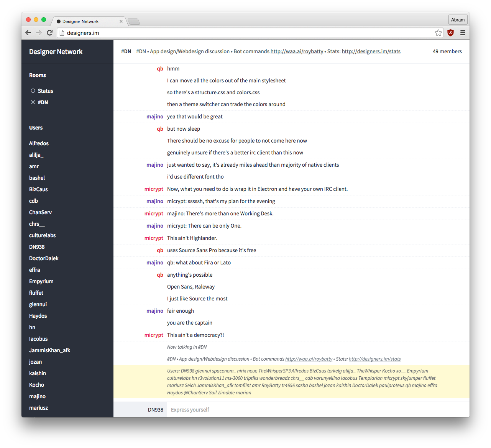Viewport: 491px width, 448px height.
Task: Switch to the Status room
Action: 46,90
